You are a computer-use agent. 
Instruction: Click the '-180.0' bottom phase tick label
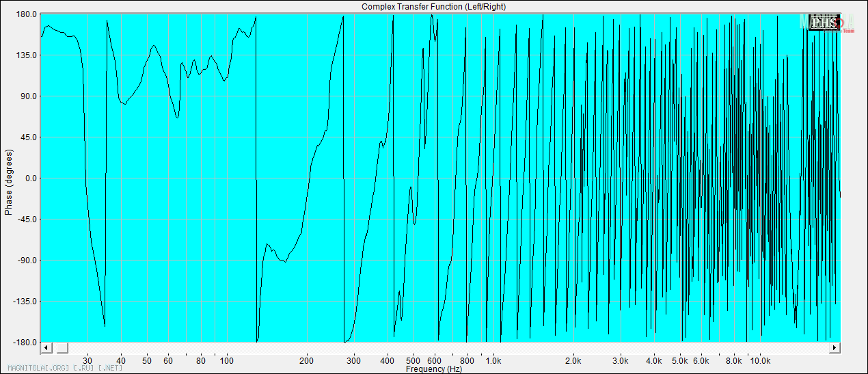pos(25,343)
